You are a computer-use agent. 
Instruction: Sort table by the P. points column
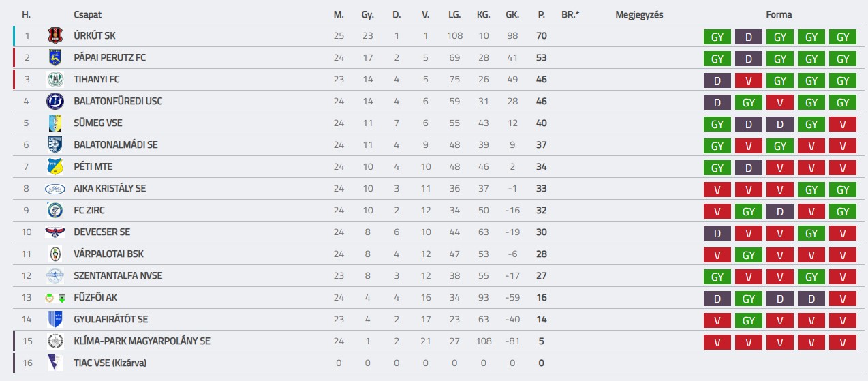click(x=541, y=14)
